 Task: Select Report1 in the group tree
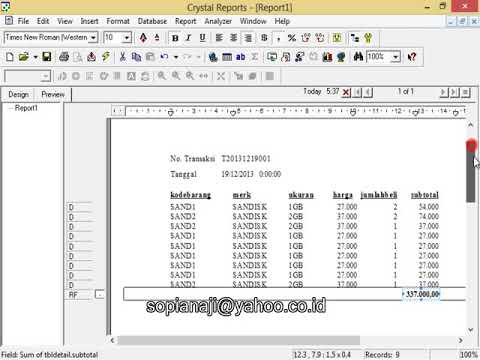pyautogui.click(x=26, y=108)
